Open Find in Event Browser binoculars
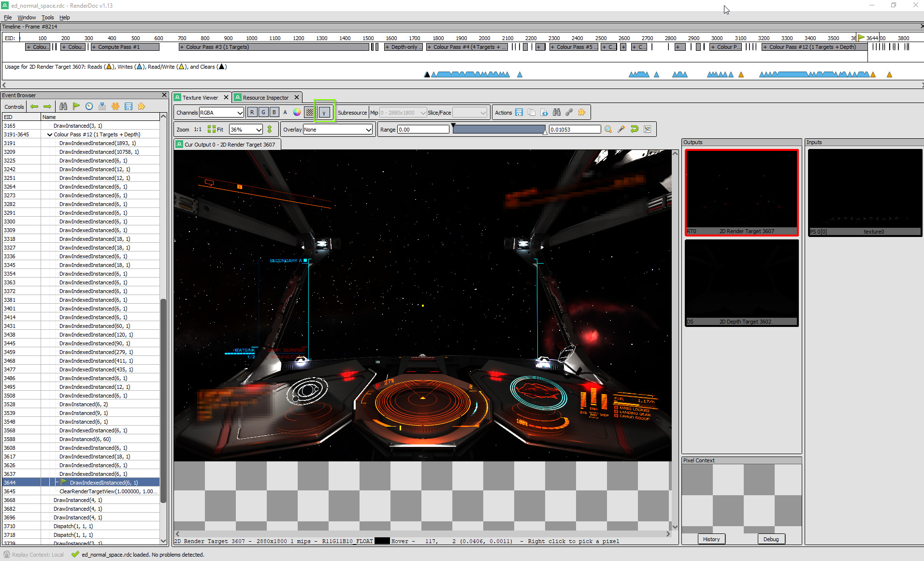 click(63, 106)
